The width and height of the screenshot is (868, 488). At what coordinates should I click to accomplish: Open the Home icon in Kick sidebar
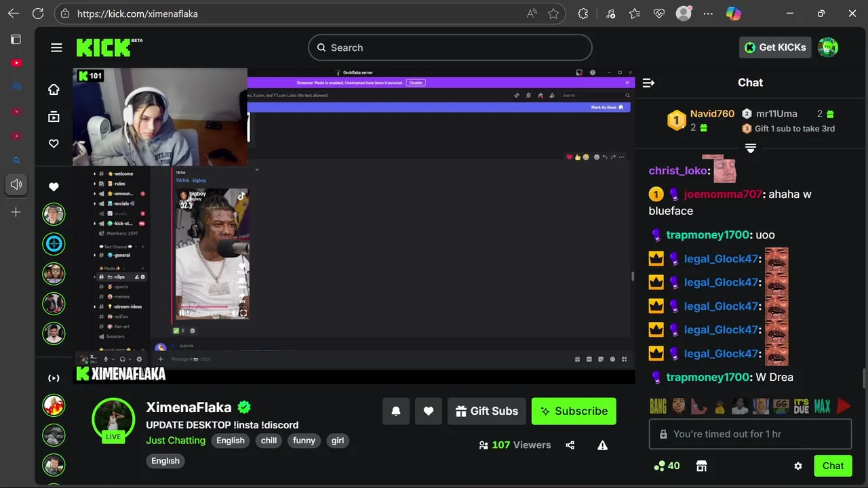point(54,89)
